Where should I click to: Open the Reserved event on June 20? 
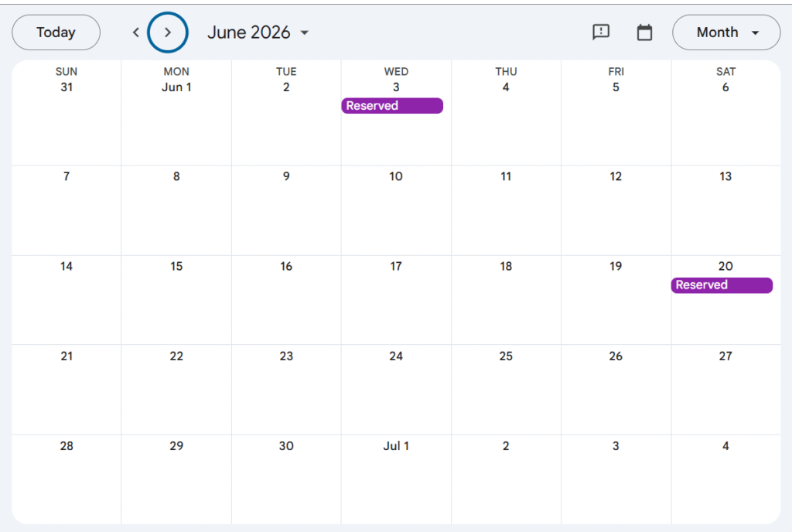(721, 285)
